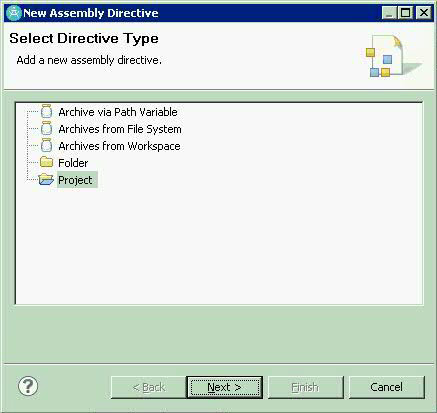Cancel the New Assembly Directive wizard
This screenshot has height=413, width=437.
pyautogui.click(x=387, y=387)
